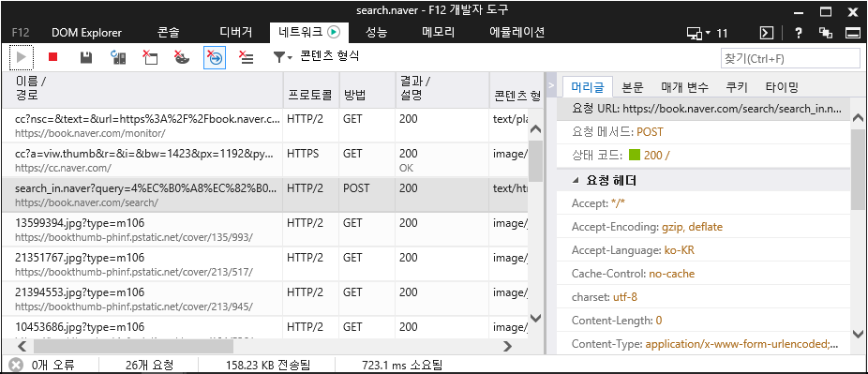This screenshot has height=374, width=868.
Task: Select 13599394.jpg request row
Action: (x=264, y=229)
